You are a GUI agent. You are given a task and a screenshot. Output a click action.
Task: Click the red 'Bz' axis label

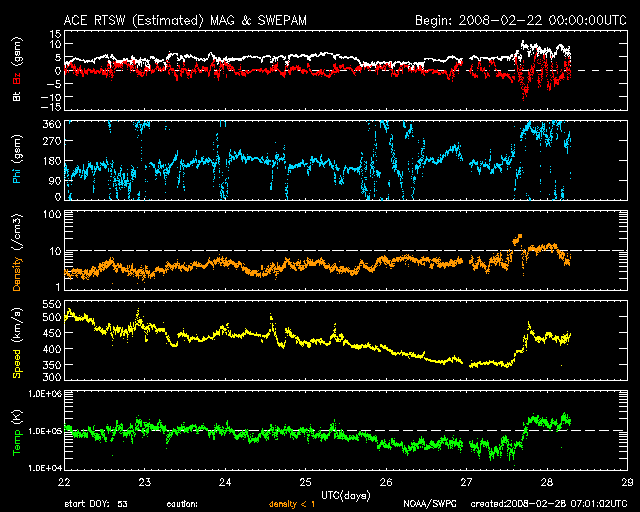[16, 78]
